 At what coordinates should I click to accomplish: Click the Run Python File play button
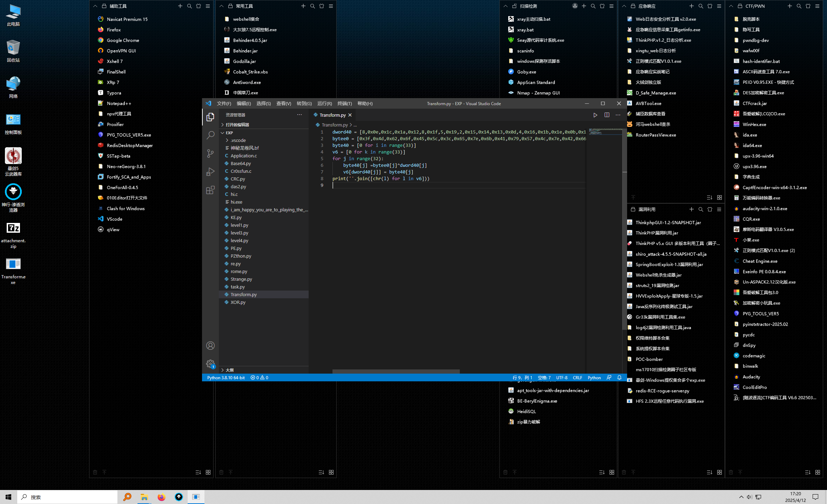(x=595, y=115)
